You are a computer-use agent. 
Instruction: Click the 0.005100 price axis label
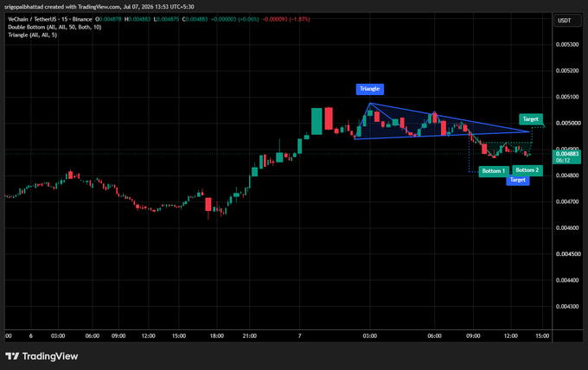pyautogui.click(x=567, y=97)
